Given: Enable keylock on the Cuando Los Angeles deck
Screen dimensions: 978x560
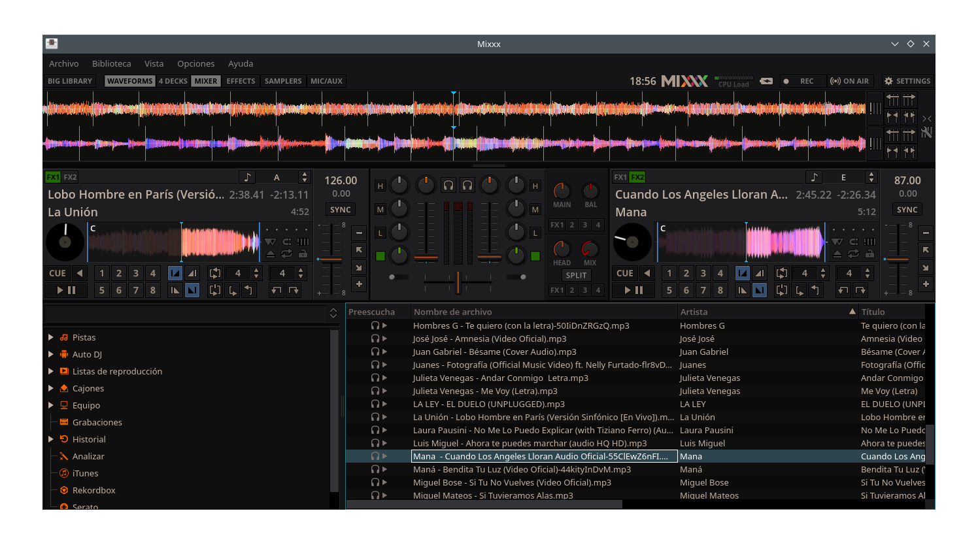Looking at the screenshot, I should 869,254.
